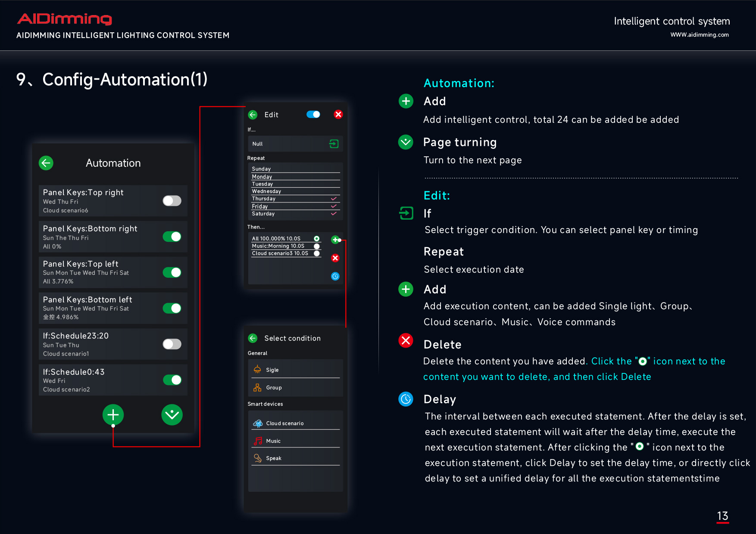756x534 pixels.
Task: Click the green add automation plus button
Action: (x=113, y=415)
